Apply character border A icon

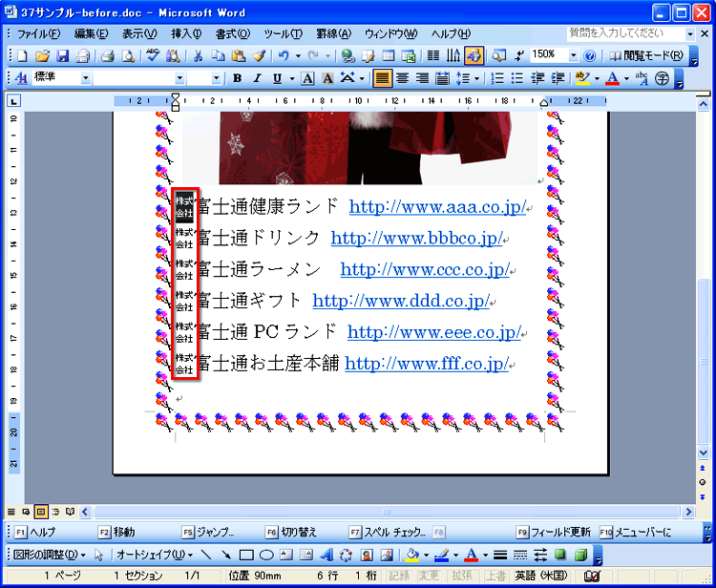pos(307,78)
